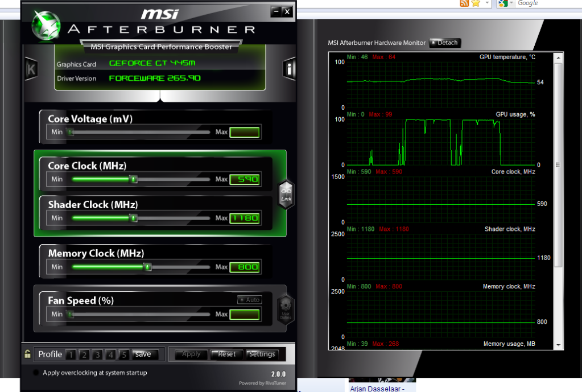Select profile slot 2
The width and height of the screenshot is (582, 392).
coord(84,355)
